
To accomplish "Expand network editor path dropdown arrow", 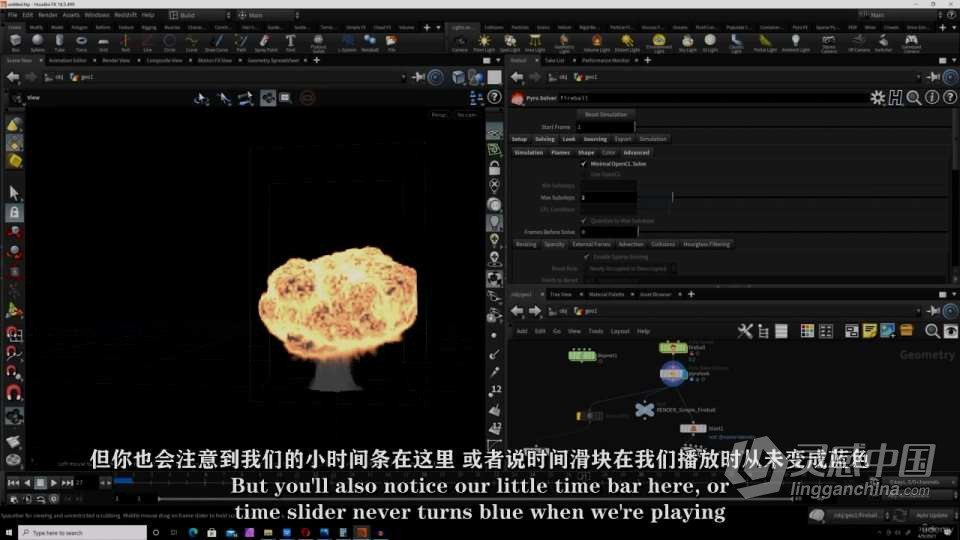I will point(918,312).
